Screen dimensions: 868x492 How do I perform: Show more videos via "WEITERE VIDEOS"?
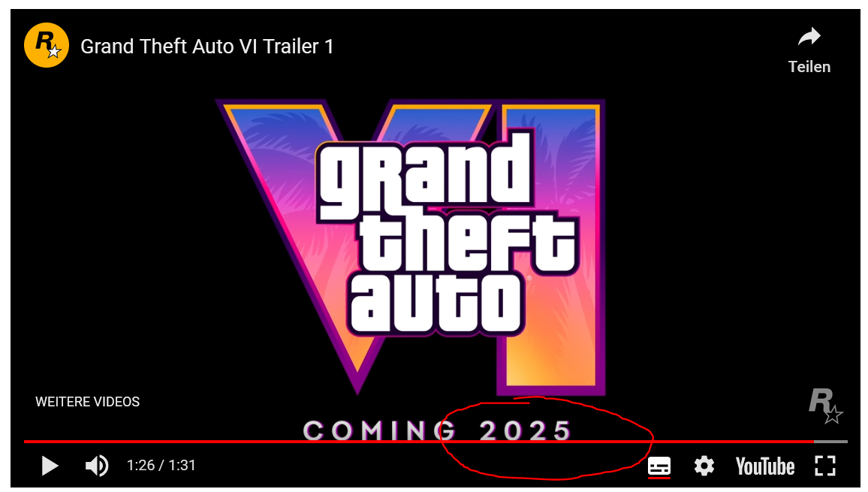tap(87, 402)
